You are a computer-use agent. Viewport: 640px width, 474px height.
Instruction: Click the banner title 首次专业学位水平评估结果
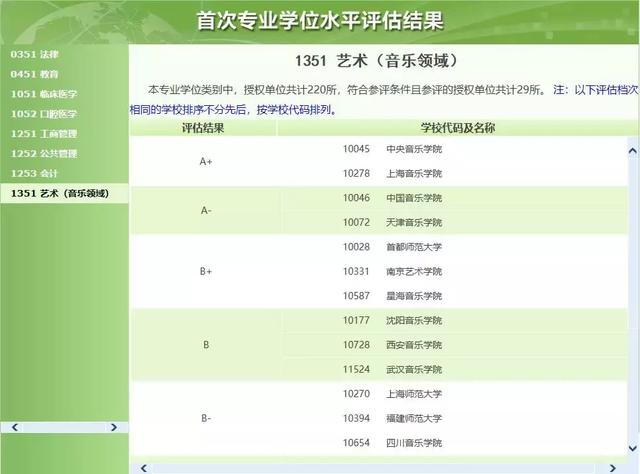(320, 20)
